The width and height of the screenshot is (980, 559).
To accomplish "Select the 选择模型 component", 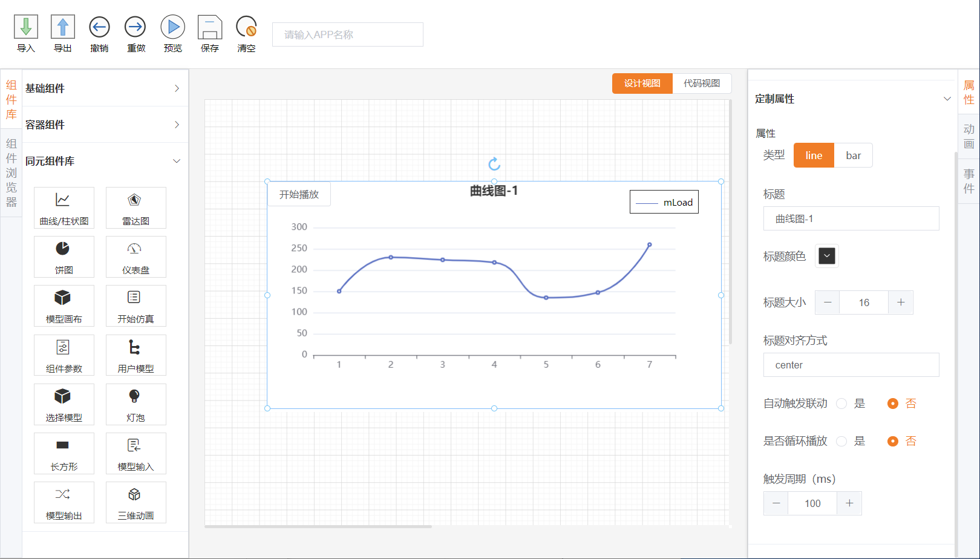I will point(64,404).
